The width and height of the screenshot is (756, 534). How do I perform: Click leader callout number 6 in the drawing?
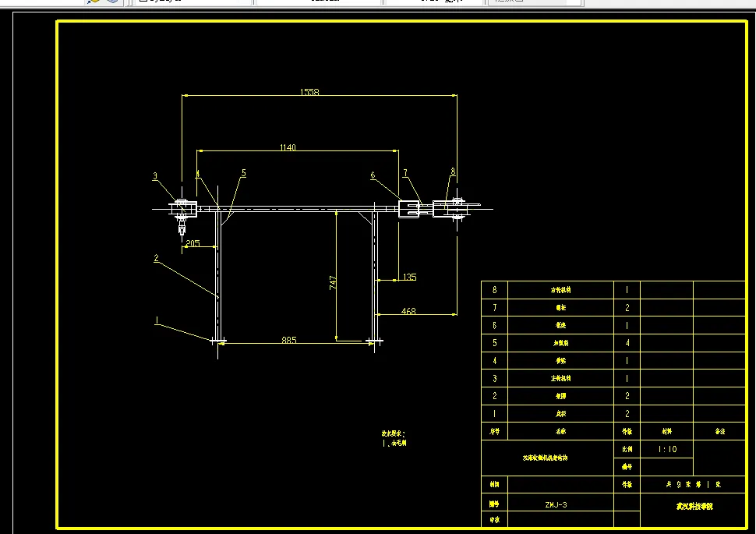[373, 175]
